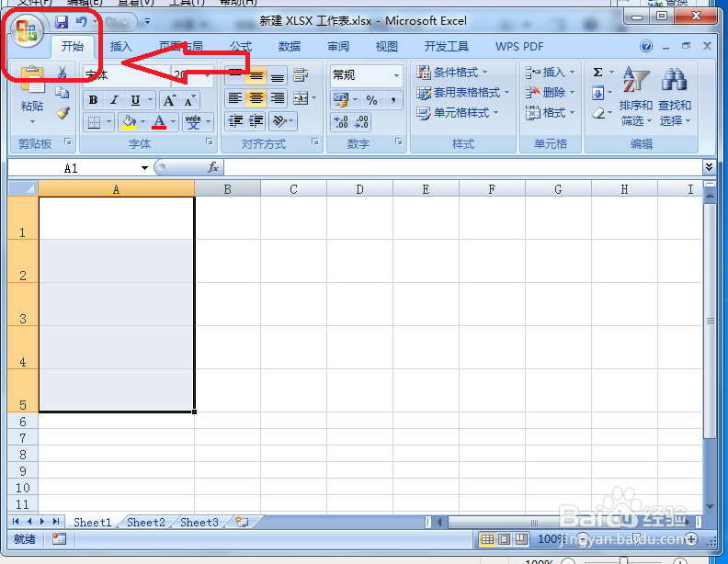The height and width of the screenshot is (564, 728).
Task: Toggle Underline formatting
Action: coord(135,100)
